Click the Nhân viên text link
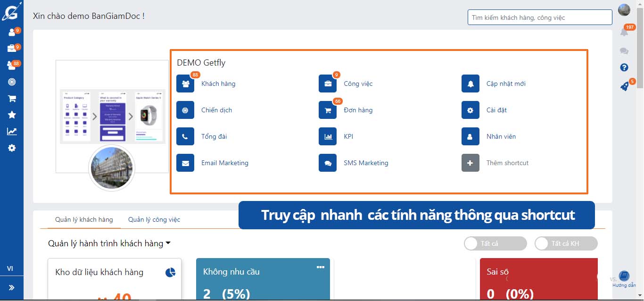Screen dimensions: 644x301 coord(501,136)
